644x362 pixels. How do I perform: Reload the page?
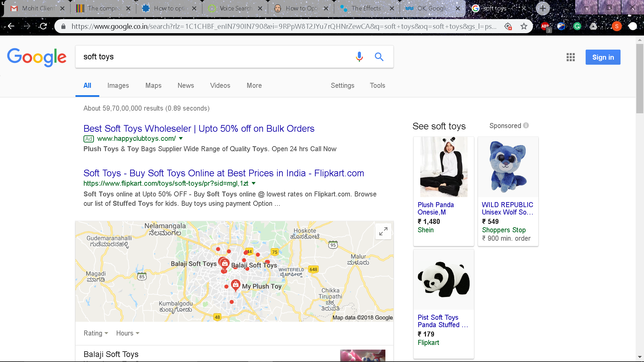[43, 26]
